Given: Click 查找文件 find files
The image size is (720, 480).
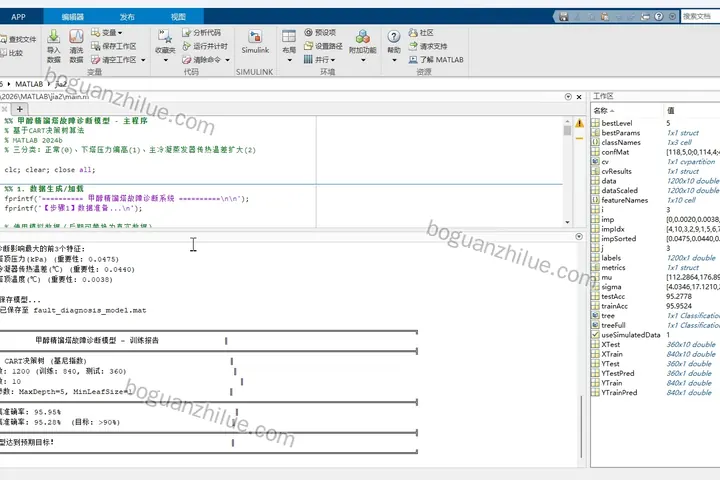Looking at the screenshot, I should point(18,40).
